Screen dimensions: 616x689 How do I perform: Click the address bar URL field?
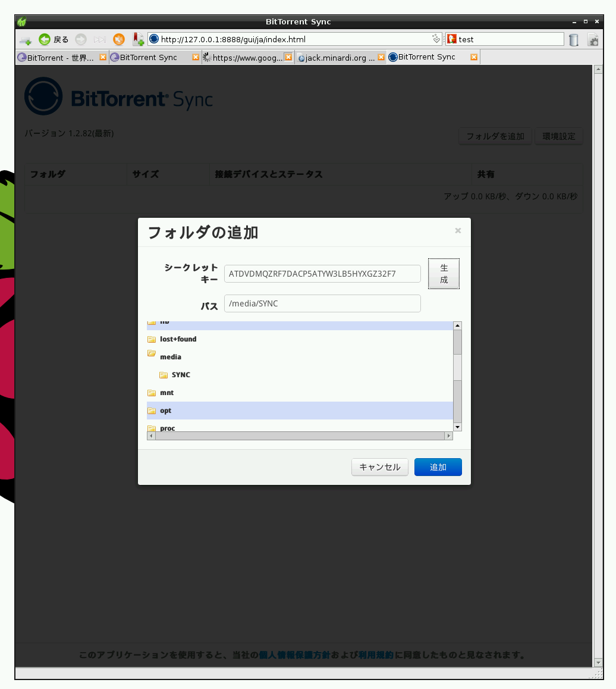294,39
